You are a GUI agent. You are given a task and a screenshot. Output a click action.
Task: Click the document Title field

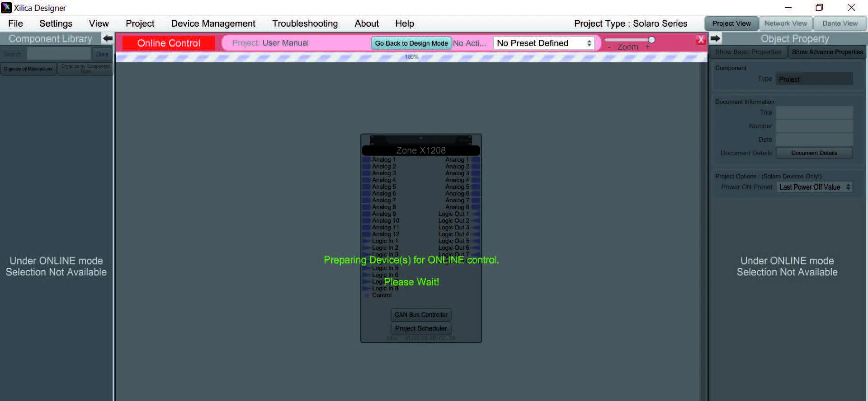(x=814, y=112)
